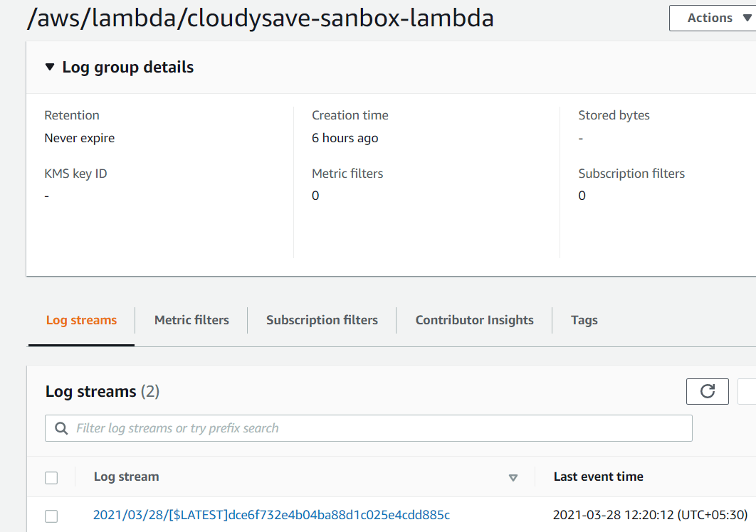This screenshot has width=756, height=532.
Task: Click the Log stream column header
Action: pos(126,477)
